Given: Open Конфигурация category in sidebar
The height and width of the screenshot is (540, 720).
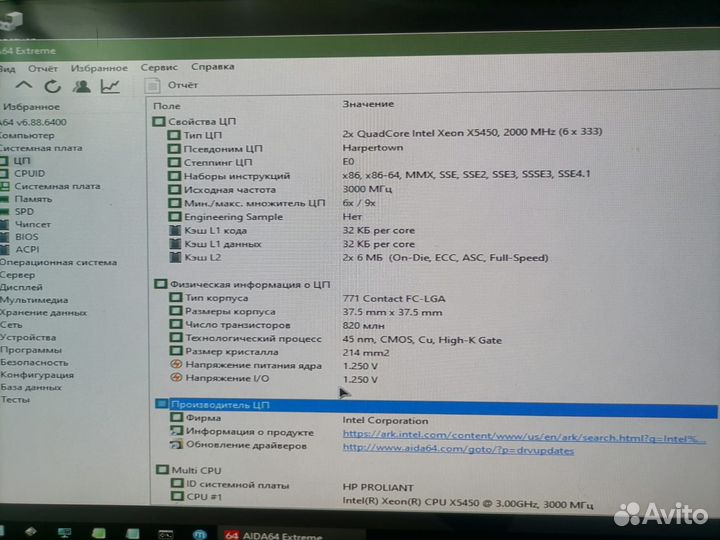Looking at the screenshot, I should (37, 375).
